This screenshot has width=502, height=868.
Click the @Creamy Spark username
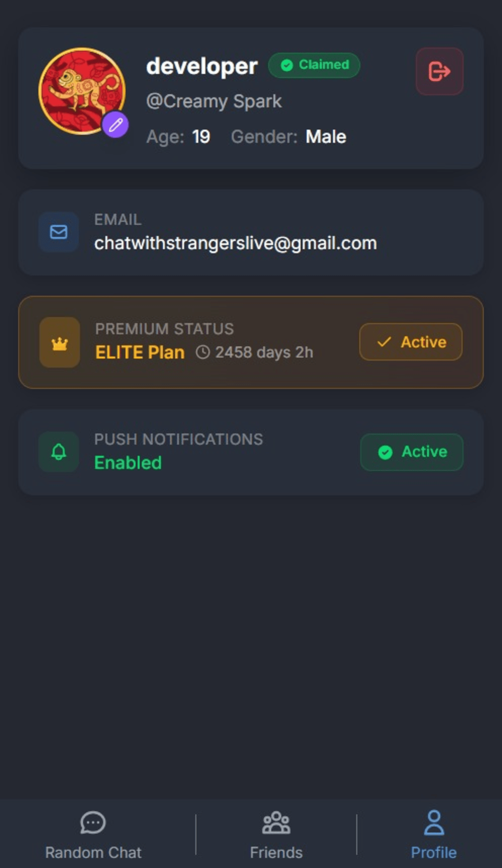point(214,101)
